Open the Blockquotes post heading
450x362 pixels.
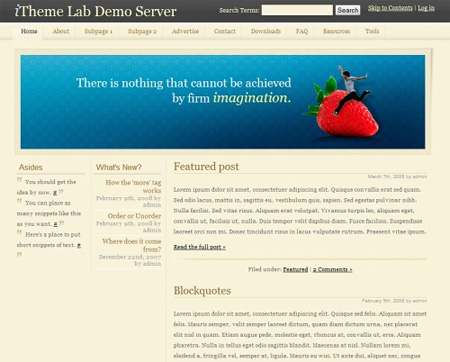tap(202, 291)
